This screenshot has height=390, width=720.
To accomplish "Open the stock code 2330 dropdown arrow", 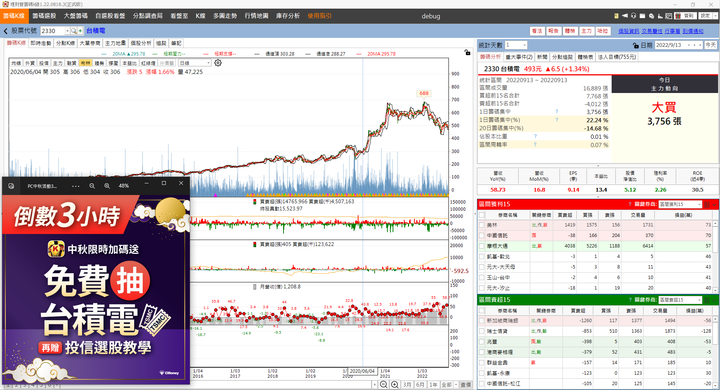I will [68, 31].
